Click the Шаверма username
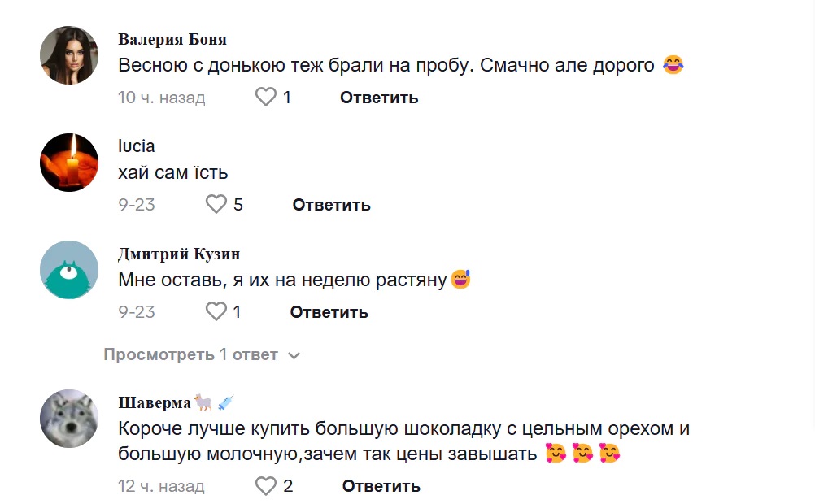The image size is (815, 504). coord(155,402)
